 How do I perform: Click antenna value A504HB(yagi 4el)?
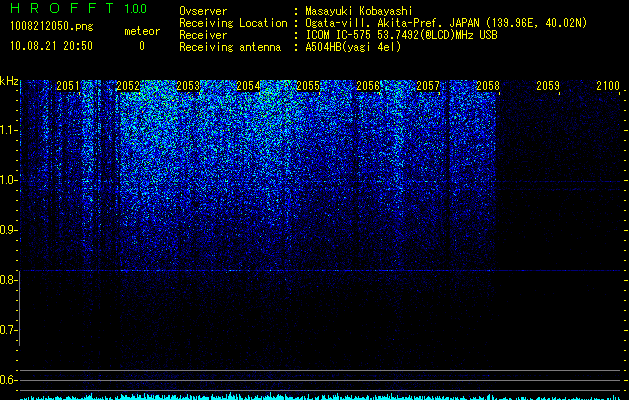pos(353,47)
